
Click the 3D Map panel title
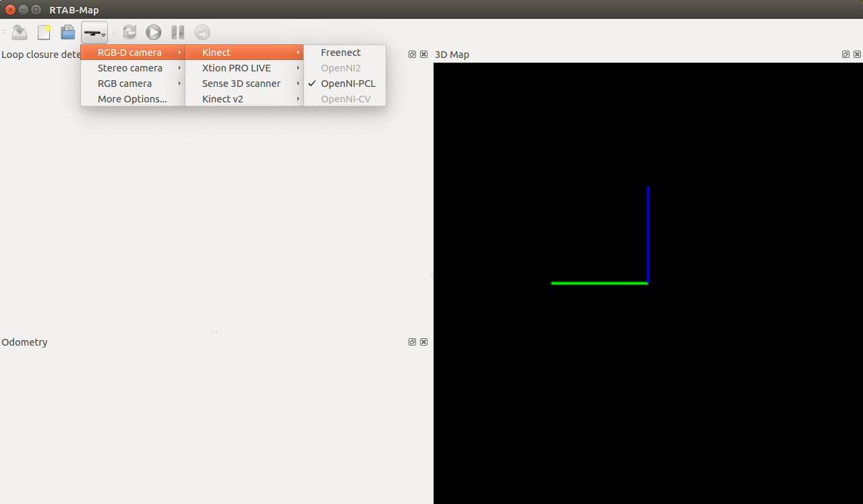(452, 55)
